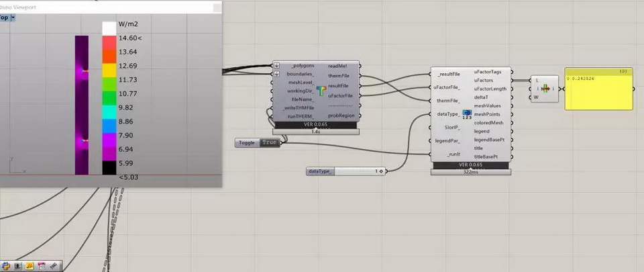Click the download arrow icon in the bottom toolbar
644x272 pixels.
(x=17, y=266)
